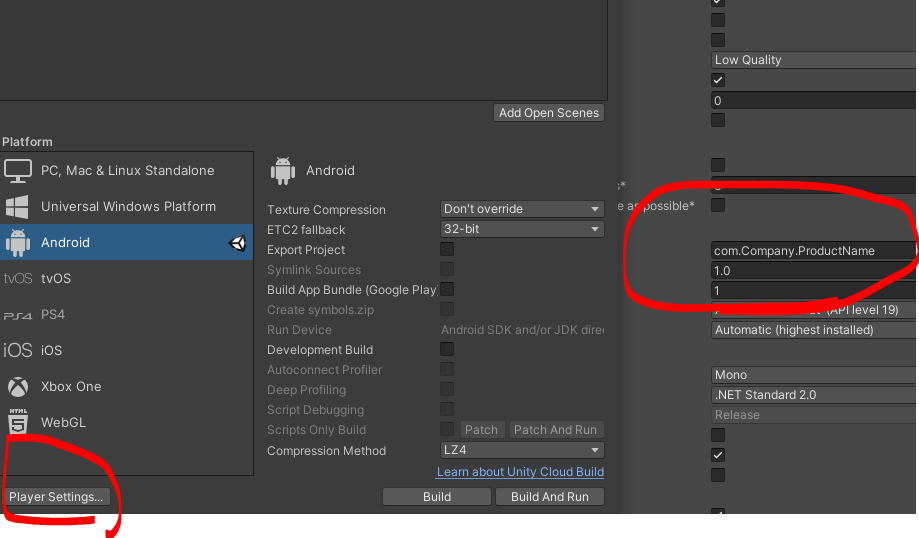The width and height of the screenshot is (919, 538).
Task: Toggle the Create symbols.zip checkbox
Action: pyautogui.click(x=447, y=309)
